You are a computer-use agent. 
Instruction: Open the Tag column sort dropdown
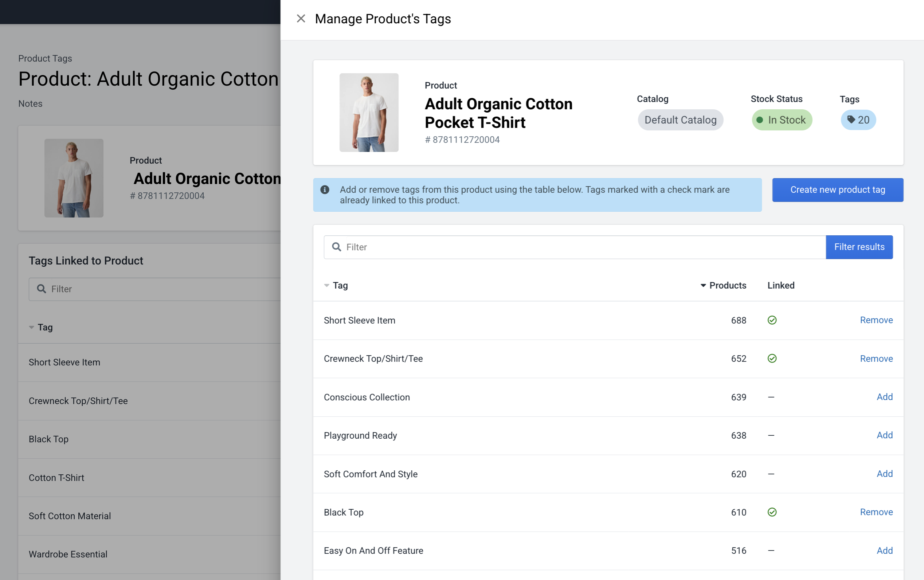point(326,285)
